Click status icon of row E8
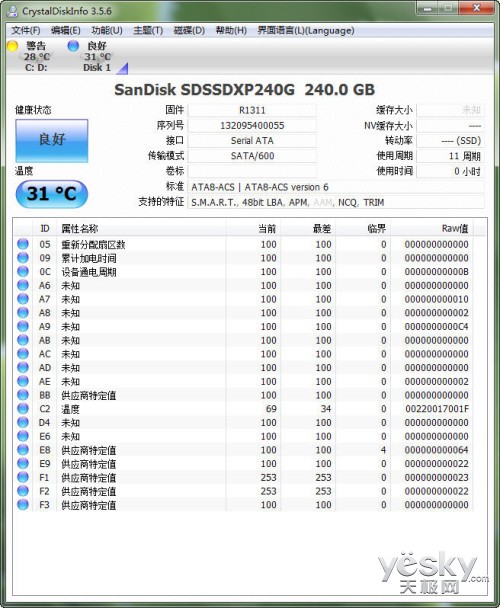 pos(23,449)
